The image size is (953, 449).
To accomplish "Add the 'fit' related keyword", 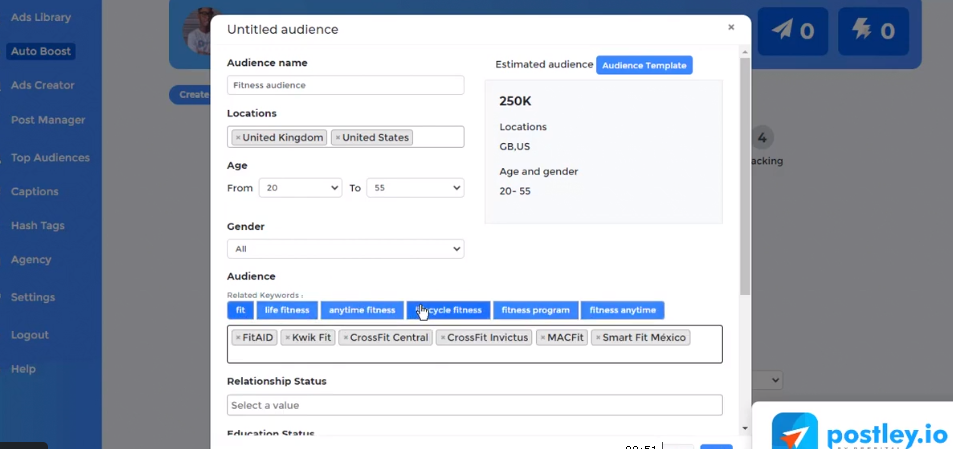I will (241, 310).
